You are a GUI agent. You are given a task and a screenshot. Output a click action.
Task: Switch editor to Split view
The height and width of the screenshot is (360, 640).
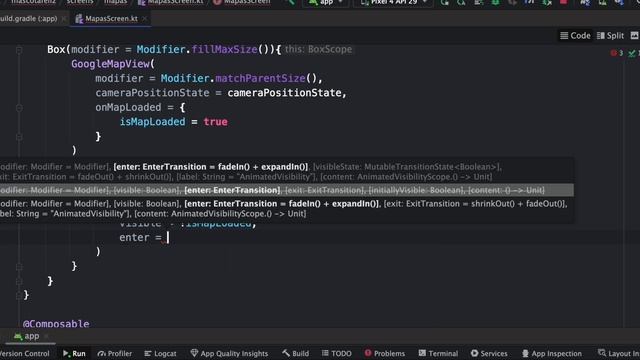[610, 36]
